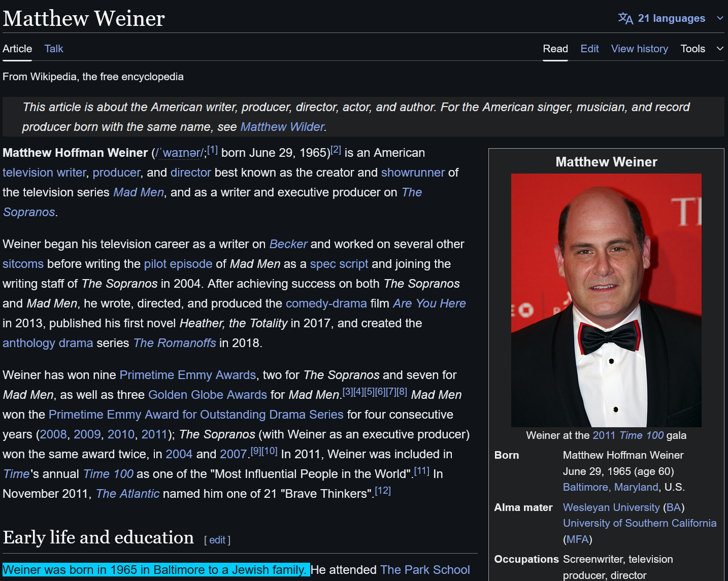This screenshot has height=581, width=728.
Task: Click the IPA pronunciation link for Weiner
Action: coord(179,153)
